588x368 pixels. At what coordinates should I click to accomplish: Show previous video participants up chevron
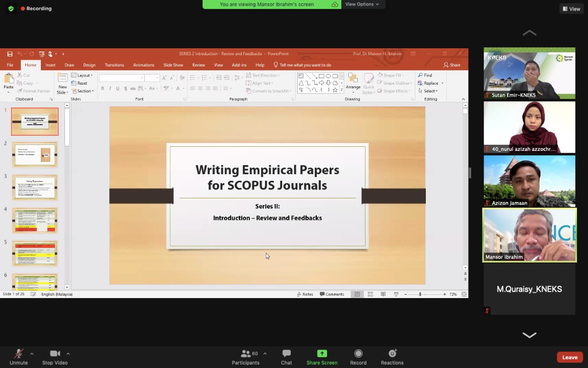coord(529,33)
